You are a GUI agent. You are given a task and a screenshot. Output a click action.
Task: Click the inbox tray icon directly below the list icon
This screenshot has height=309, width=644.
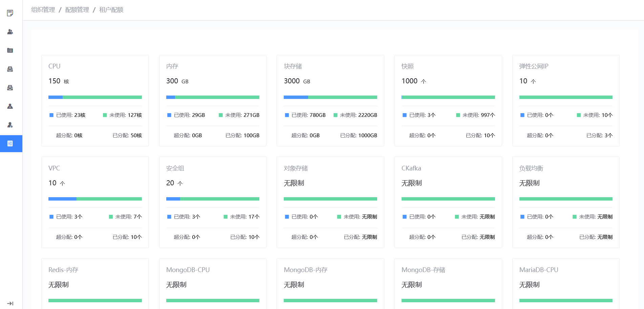pos(10,69)
